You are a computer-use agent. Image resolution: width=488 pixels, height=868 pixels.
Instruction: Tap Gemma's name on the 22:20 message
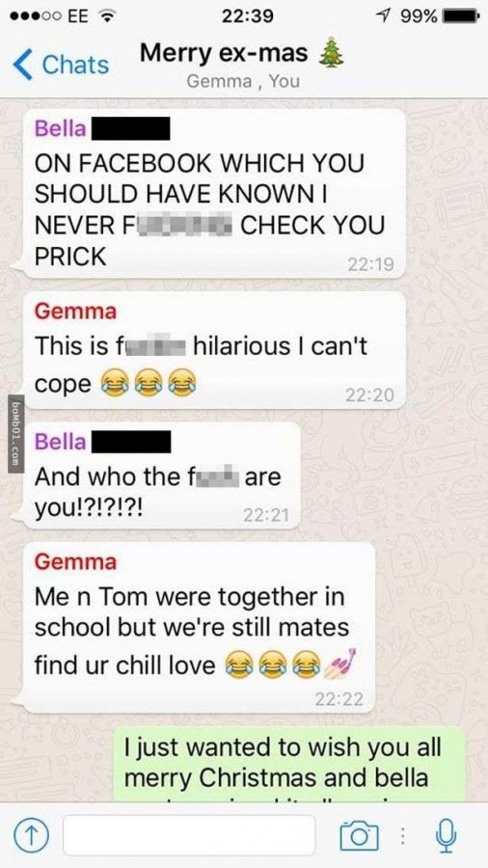[x=75, y=312]
